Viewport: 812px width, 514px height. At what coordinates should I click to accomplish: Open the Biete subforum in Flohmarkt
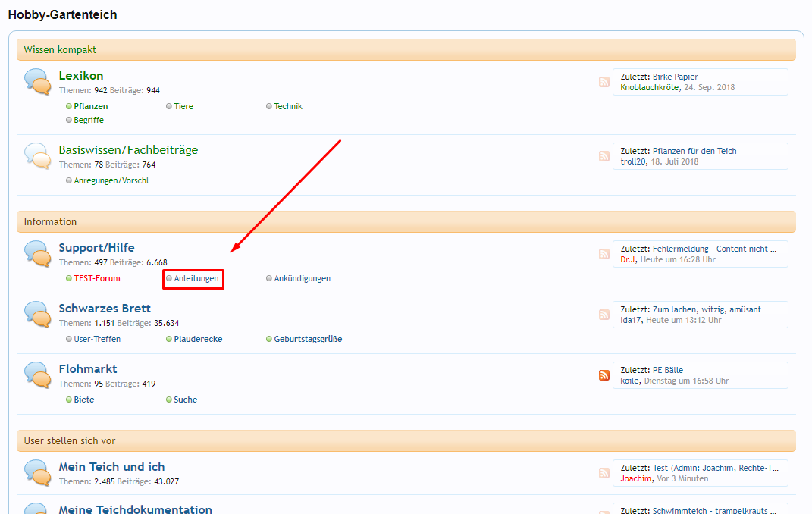(x=84, y=400)
